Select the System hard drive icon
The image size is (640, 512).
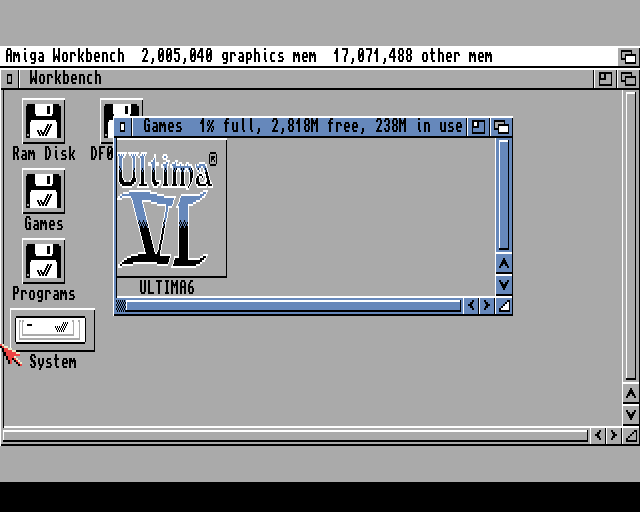[53, 329]
